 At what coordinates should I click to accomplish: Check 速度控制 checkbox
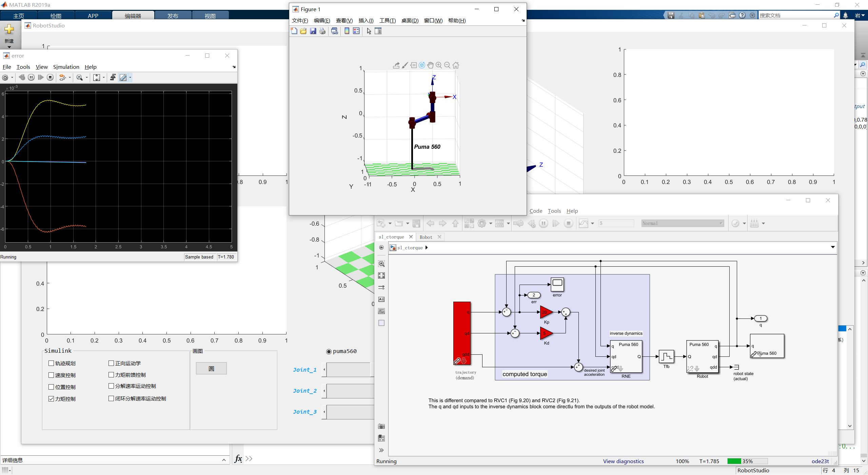(51, 375)
